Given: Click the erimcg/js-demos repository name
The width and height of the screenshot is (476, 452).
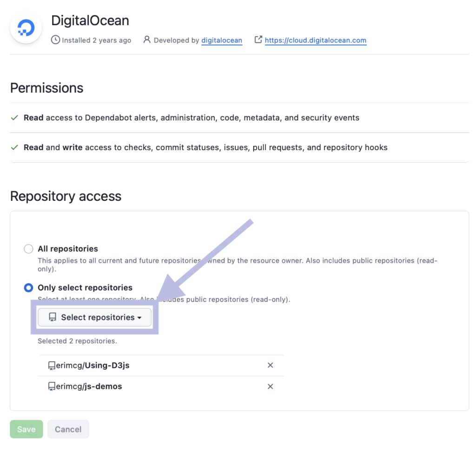Looking at the screenshot, I should pyautogui.click(x=89, y=386).
